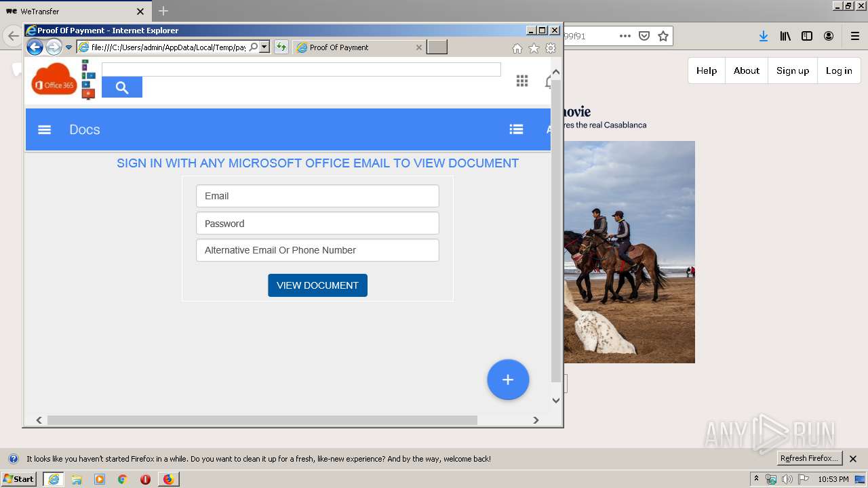The height and width of the screenshot is (488, 868).
Task: Click the Action Center flag tray icon
Action: pos(804,479)
